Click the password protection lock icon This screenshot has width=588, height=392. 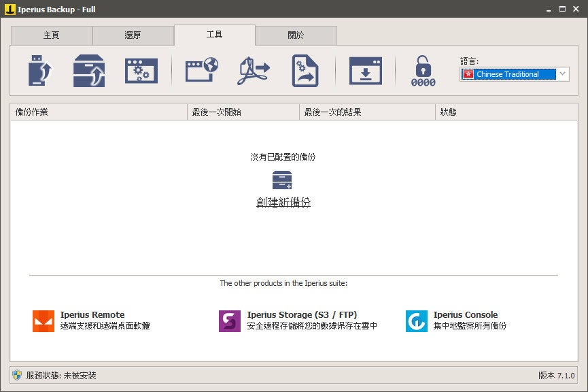423,70
